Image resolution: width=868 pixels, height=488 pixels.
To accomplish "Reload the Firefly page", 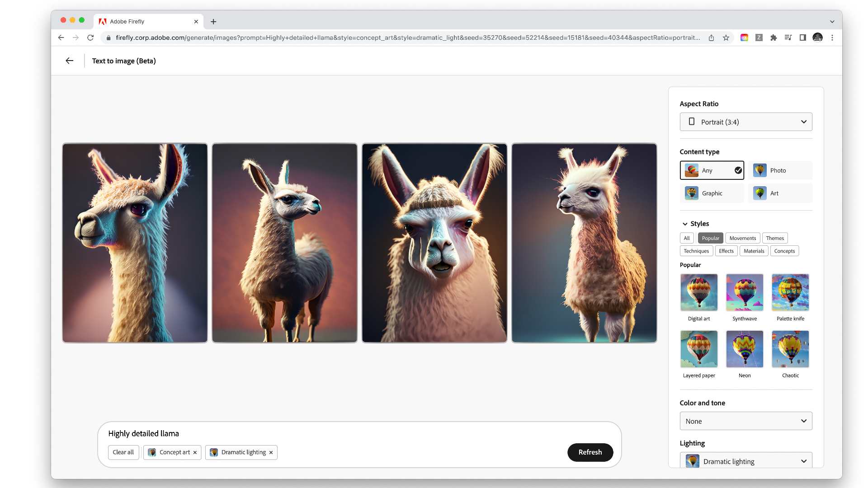I will [x=90, y=38].
